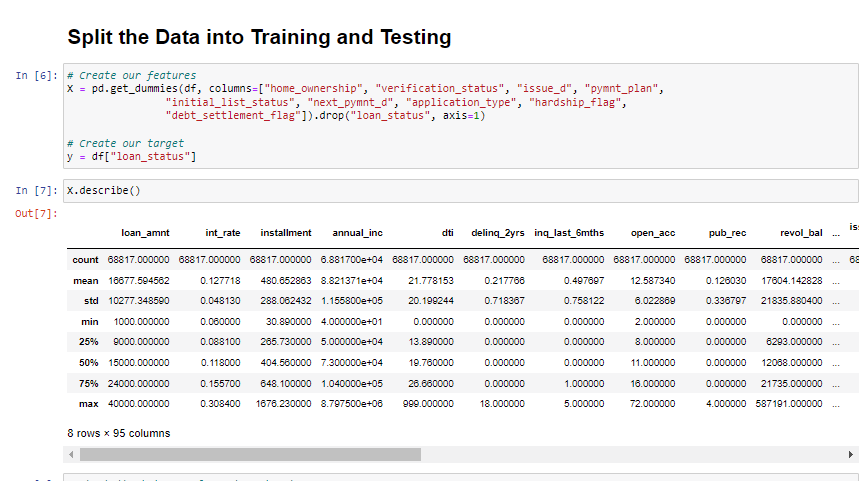Viewport: 867px width, 481px height.
Task: Click the In [6] prompt label
Action: [x=36, y=76]
